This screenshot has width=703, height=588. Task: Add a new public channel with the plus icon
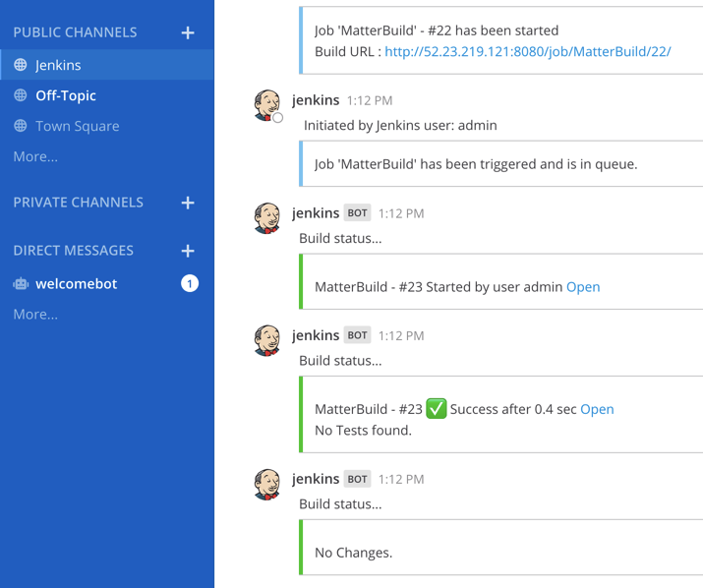click(x=188, y=32)
